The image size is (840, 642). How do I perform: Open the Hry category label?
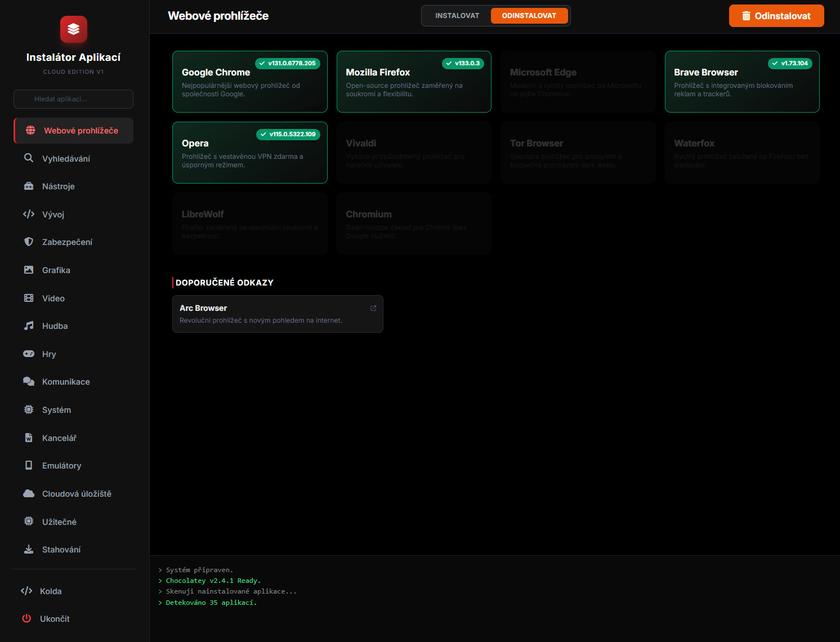point(49,354)
